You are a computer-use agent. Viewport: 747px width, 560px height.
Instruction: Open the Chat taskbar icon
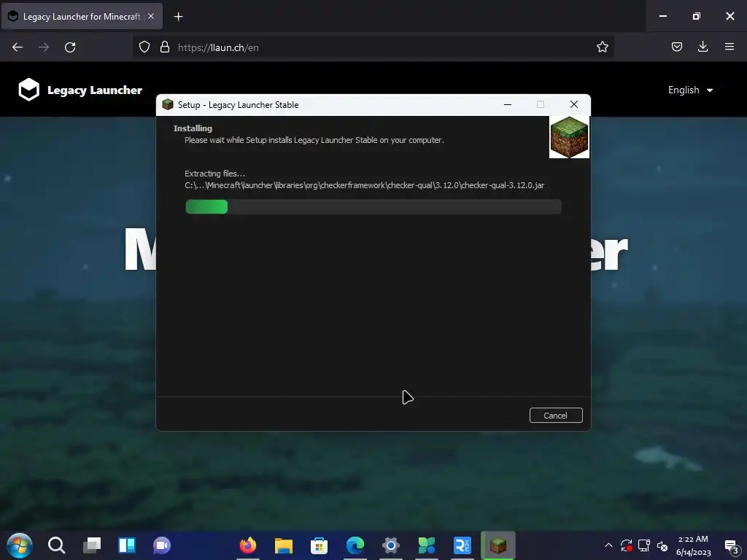pos(162,545)
